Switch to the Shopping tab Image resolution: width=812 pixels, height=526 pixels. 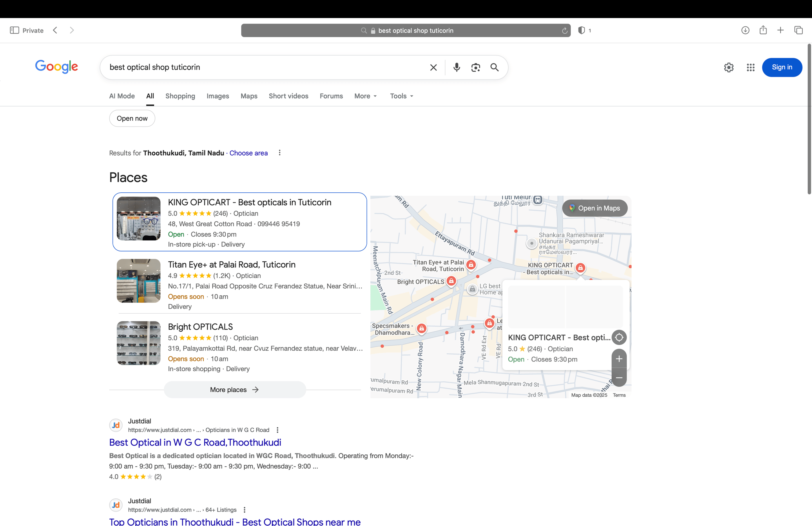180,96
